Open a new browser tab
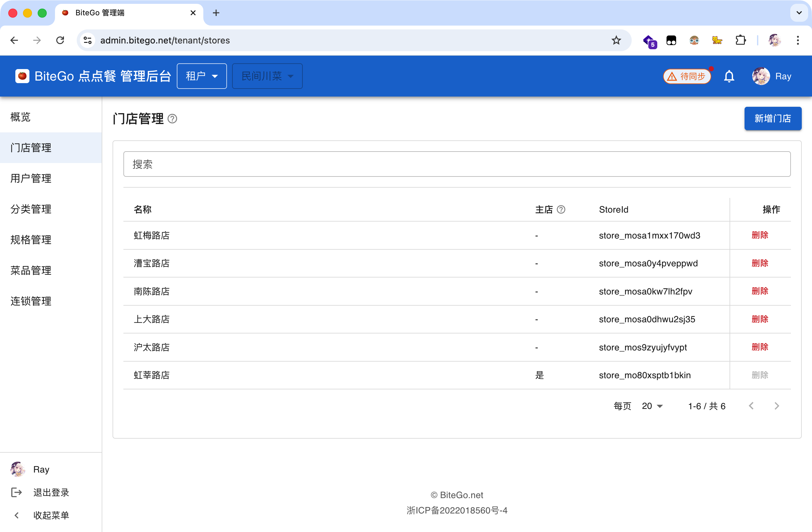 pyautogui.click(x=216, y=12)
